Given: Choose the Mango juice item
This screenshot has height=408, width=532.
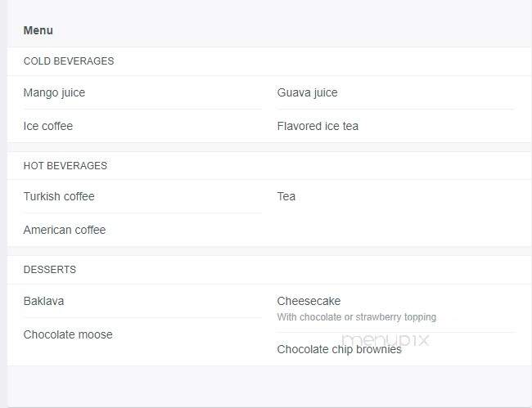Looking at the screenshot, I should point(54,93).
